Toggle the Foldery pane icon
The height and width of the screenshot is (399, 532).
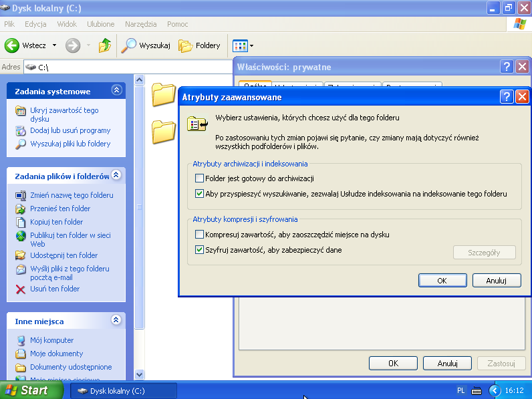point(186,45)
